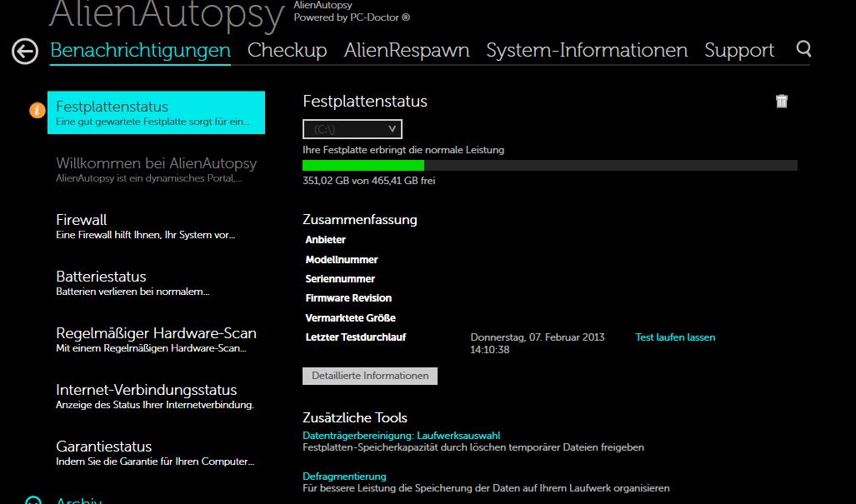Select the Garantiestatus notification
Screen dimensions: 856x504
click(x=155, y=452)
